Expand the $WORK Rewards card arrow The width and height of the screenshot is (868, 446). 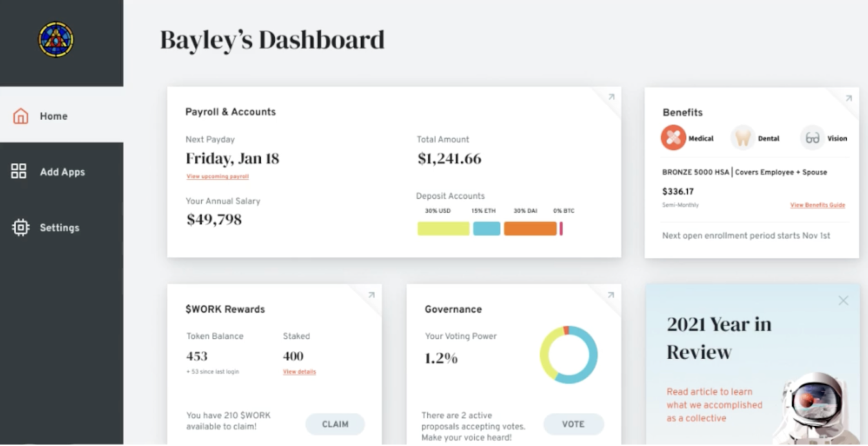[x=371, y=295]
